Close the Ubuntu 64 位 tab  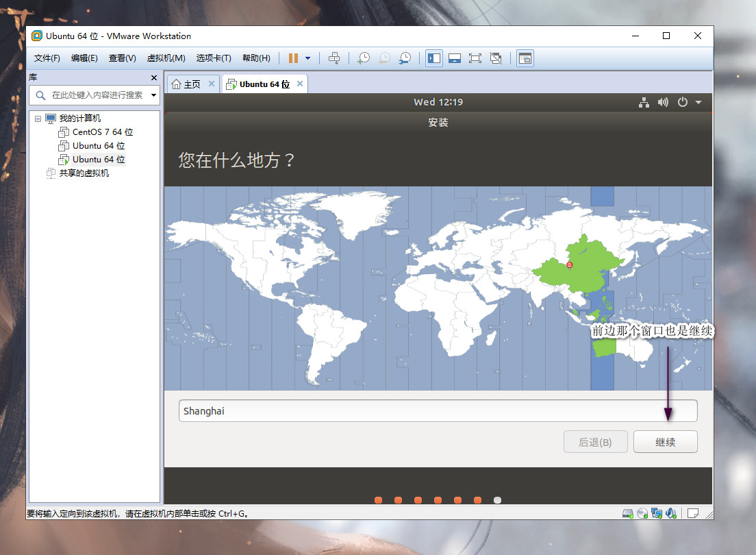pyautogui.click(x=300, y=84)
